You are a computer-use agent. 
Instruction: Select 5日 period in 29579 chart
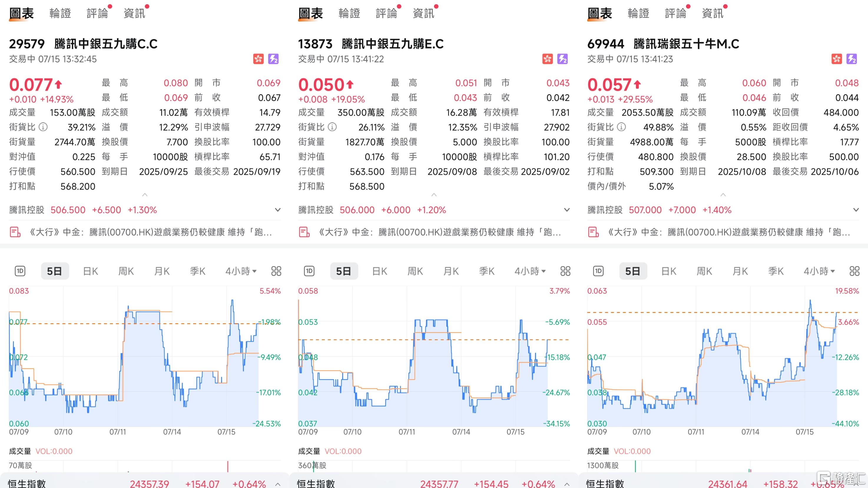[54, 271]
